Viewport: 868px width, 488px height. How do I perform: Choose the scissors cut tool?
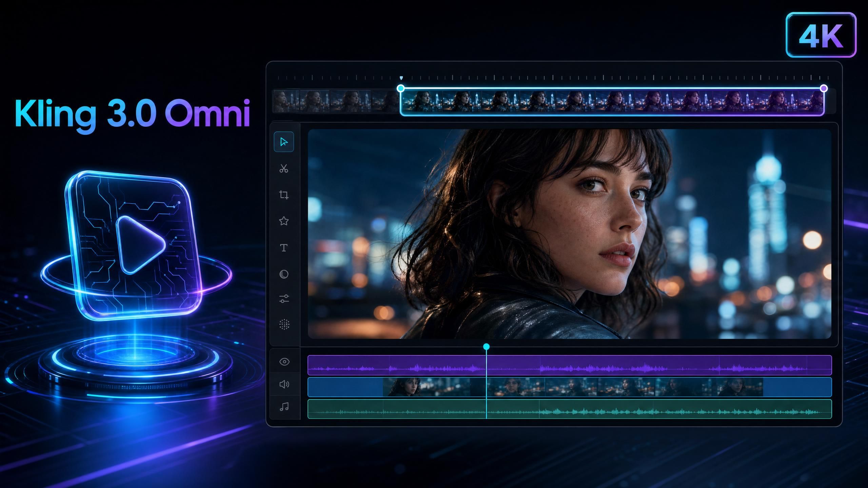click(284, 168)
